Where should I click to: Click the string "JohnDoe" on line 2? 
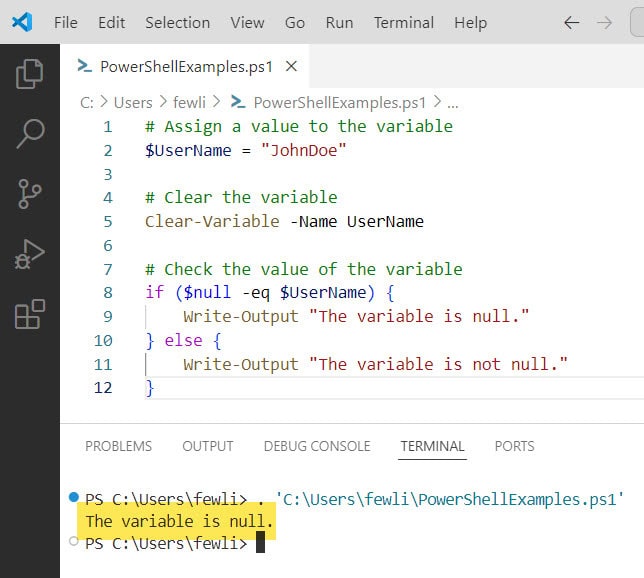[304, 150]
